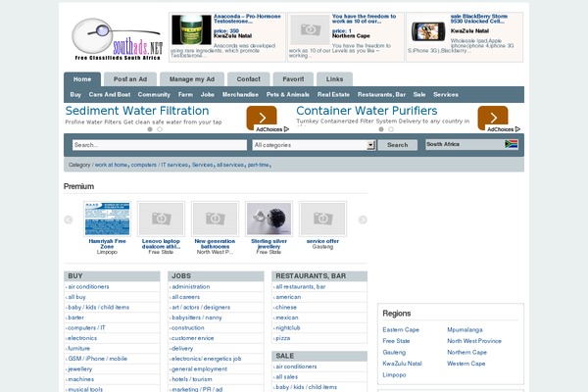Open the Sediment Water Filtration arrow button

262,118
